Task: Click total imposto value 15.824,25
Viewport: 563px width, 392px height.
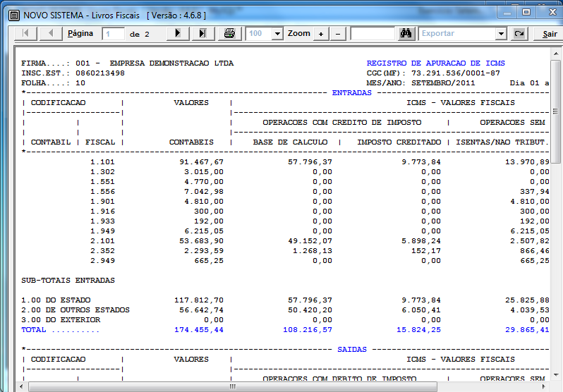Action: tap(418, 330)
